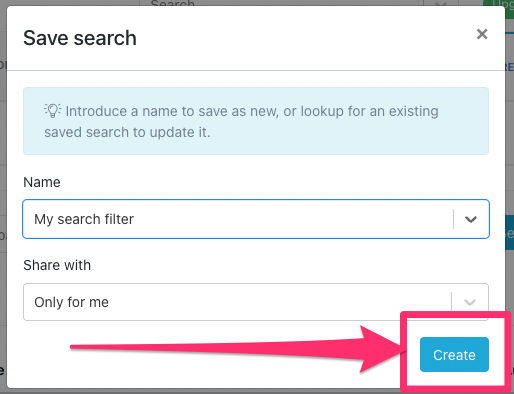
Task: Click Create to save the search
Action: click(454, 355)
